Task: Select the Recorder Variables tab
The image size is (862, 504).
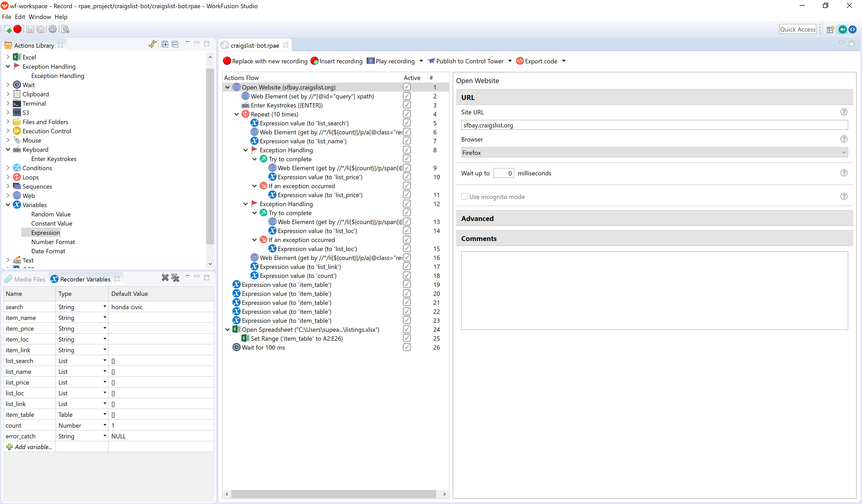Action: pyautogui.click(x=85, y=279)
